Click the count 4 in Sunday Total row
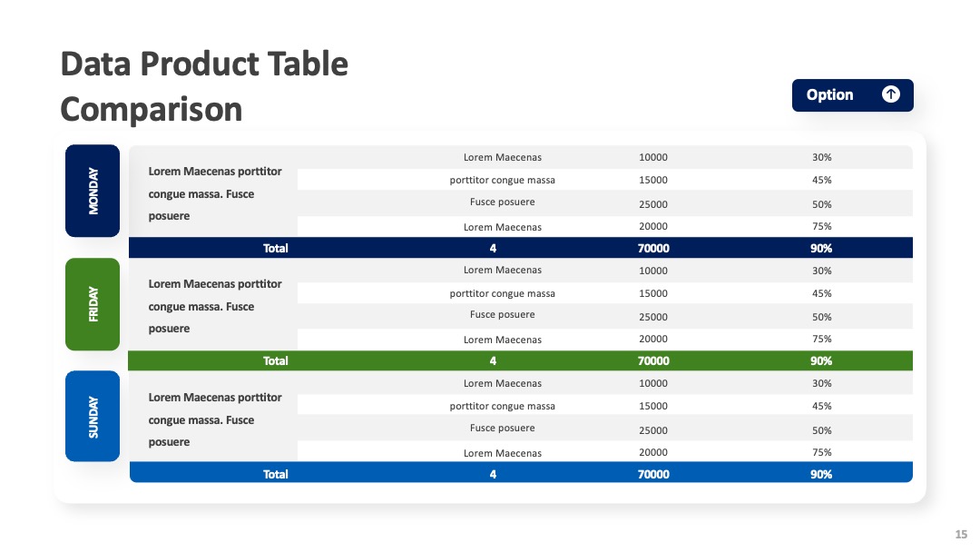The height and width of the screenshot is (552, 980). tap(493, 474)
